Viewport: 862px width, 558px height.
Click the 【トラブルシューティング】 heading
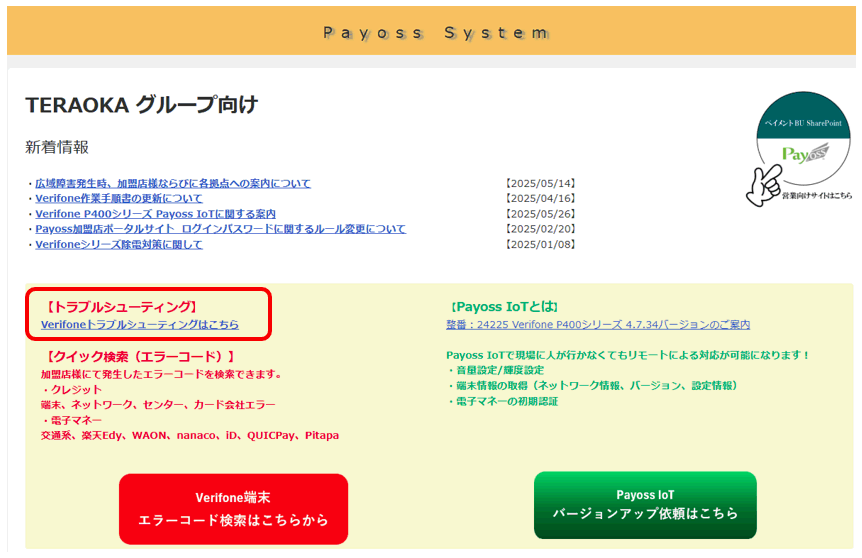pos(120,307)
